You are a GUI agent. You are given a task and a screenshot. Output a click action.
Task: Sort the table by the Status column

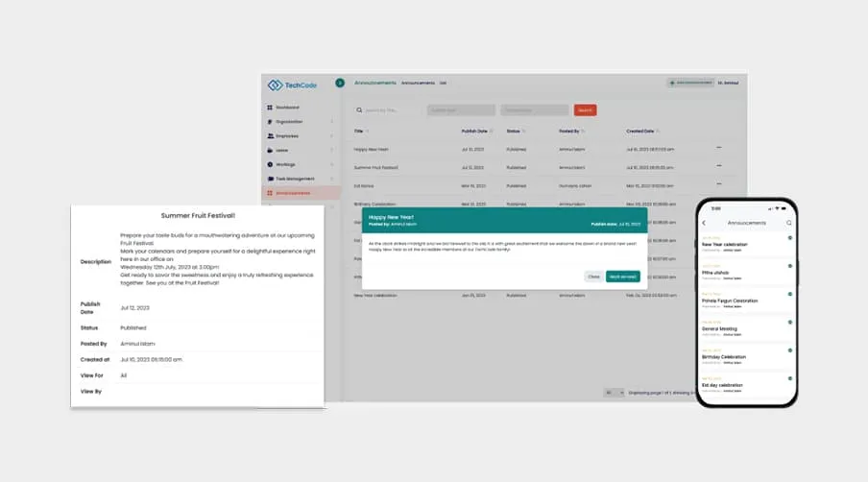click(x=516, y=132)
